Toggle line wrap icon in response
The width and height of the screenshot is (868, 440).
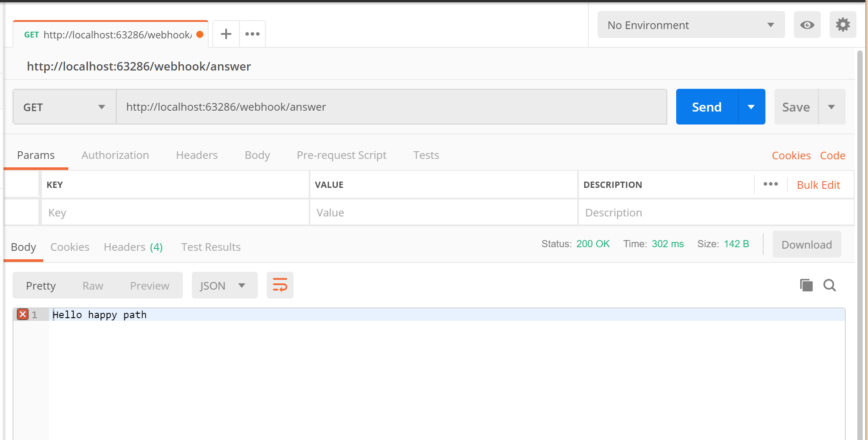click(x=280, y=285)
